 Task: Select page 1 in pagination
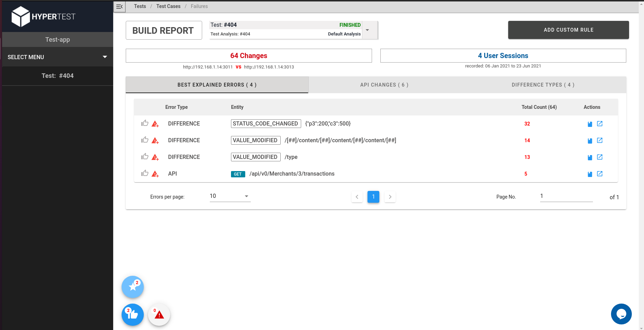coord(373,197)
